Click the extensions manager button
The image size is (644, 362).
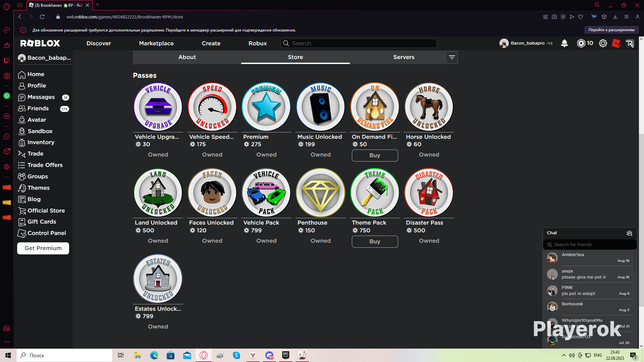(x=611, y=30)
